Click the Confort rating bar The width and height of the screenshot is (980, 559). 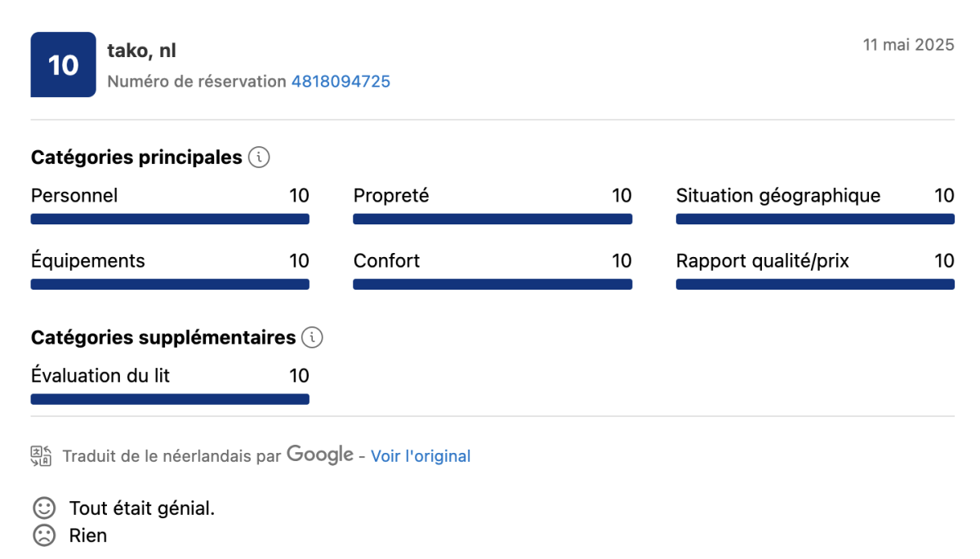(492, 284)
